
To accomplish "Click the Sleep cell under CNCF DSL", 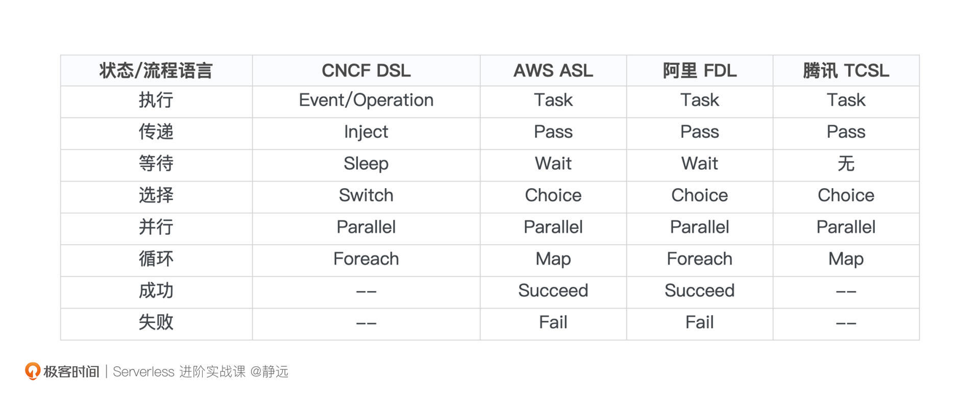I will pyautogui.click(x=366, y=164).
